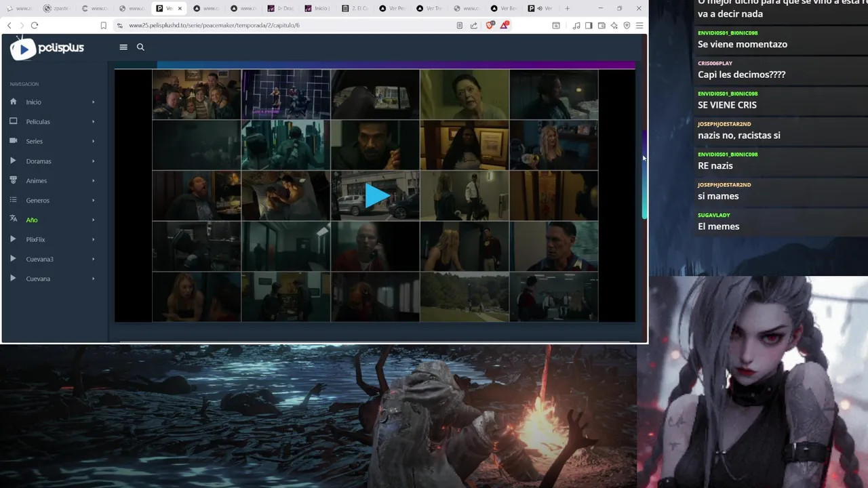Click the address bar URL field

[285, 25]
